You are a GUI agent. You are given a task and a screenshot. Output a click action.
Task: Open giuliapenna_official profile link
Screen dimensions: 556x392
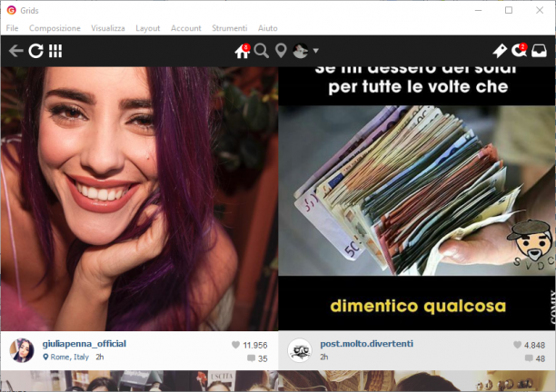84,344
